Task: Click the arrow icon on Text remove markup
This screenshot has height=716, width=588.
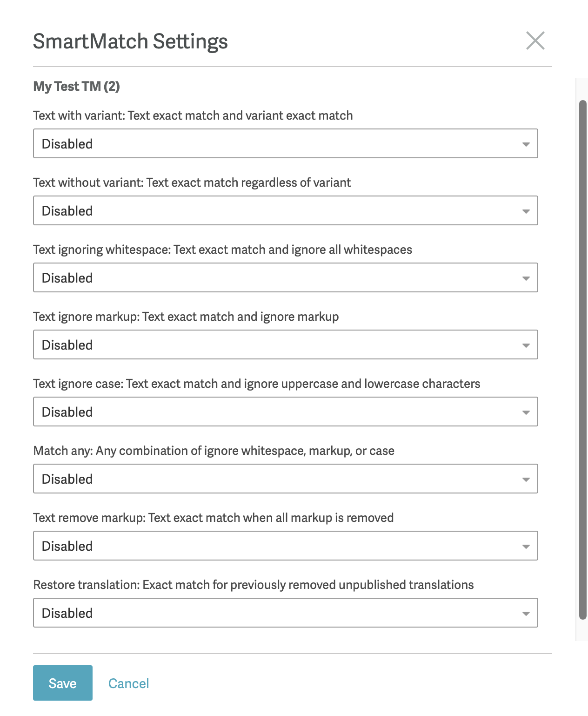Action: pyautogui.click(x=526, y=547)
